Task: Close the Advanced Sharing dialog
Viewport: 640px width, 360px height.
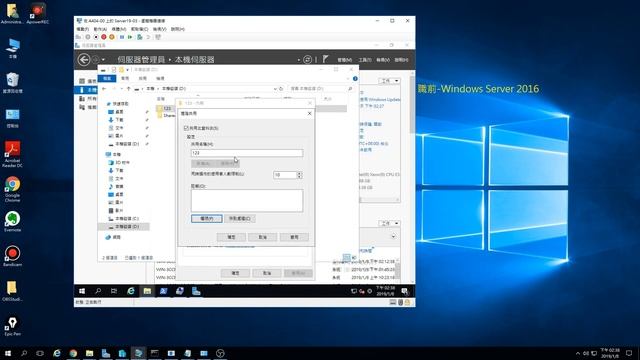Action: click(x=309, y=113)
